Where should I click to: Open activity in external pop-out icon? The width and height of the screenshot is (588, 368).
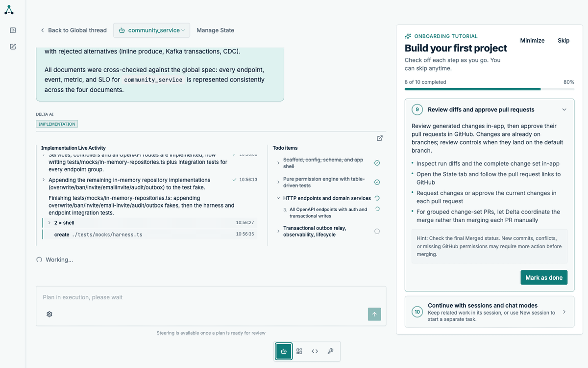click(x=380, y=138)
